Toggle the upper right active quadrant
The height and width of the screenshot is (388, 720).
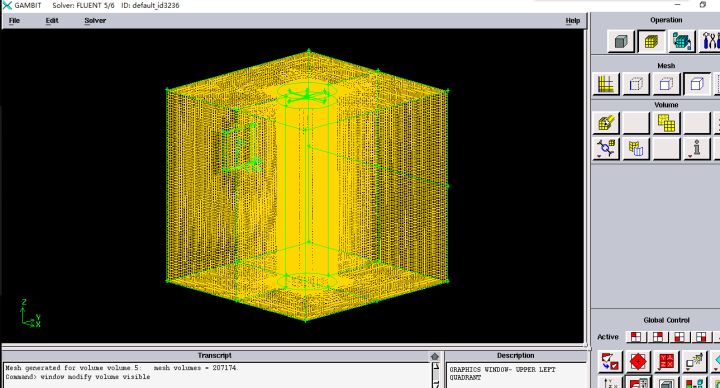coord(658,337)
